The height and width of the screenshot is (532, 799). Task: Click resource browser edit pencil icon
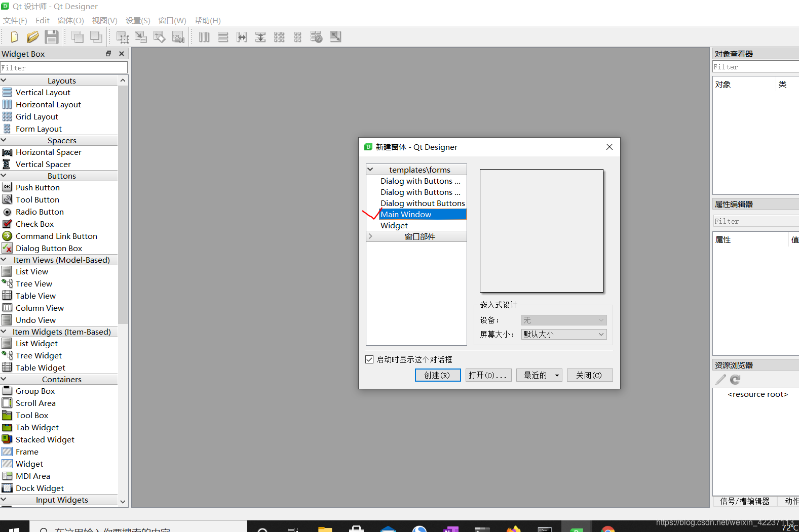point(720,380)
